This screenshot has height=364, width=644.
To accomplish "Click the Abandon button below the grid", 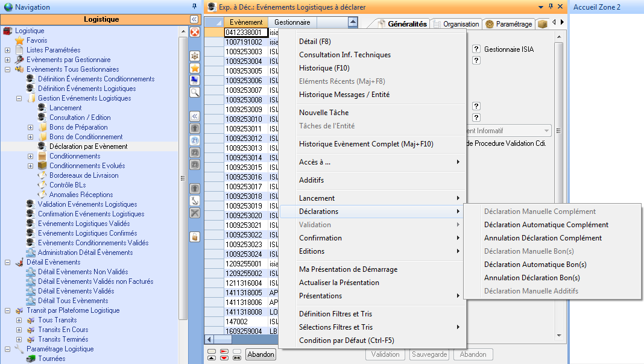I will click(260, 354).
